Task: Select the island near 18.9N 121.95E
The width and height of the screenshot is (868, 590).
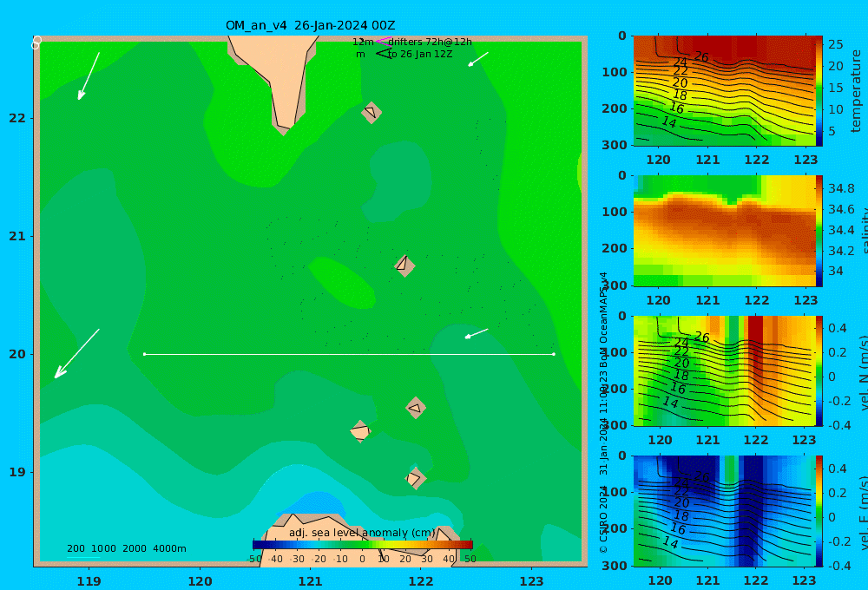Action: point(415,478)
